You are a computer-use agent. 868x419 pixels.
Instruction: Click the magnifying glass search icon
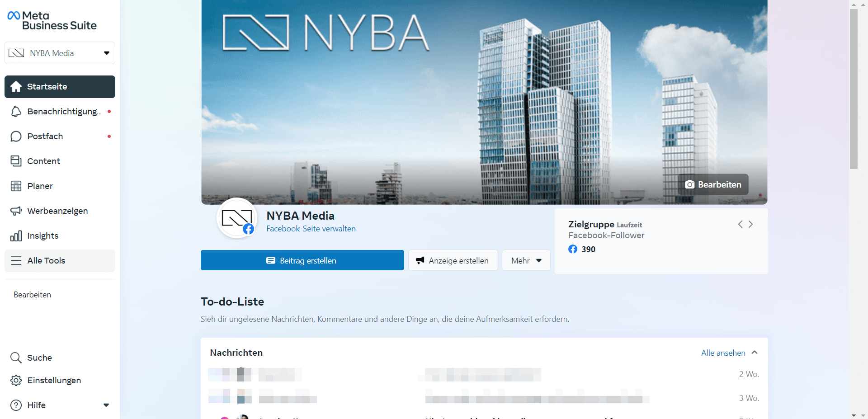click(x=16, y=358)
